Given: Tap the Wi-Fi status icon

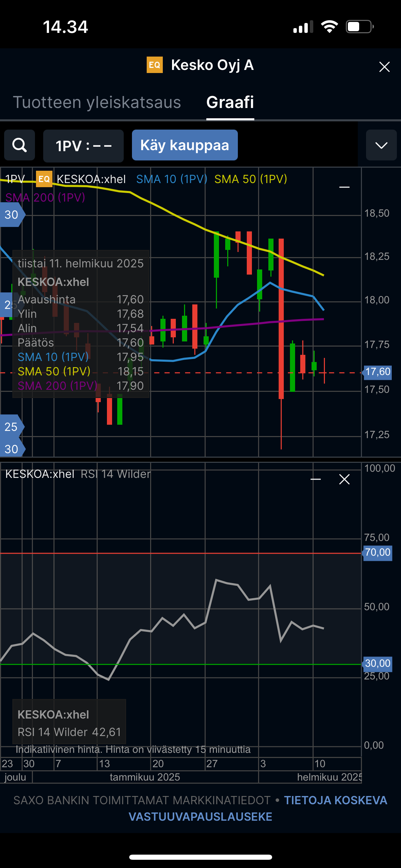Looking at the screenshot, I should coord(329,26).
